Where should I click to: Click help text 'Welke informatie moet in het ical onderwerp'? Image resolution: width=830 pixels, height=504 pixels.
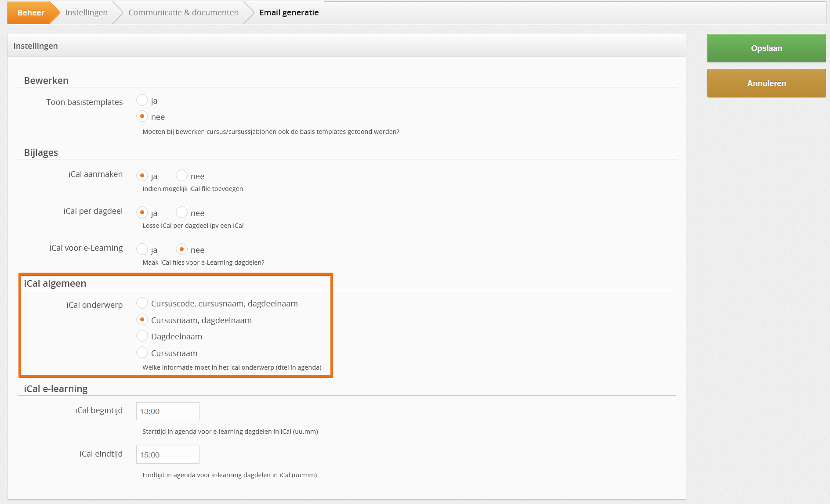coord(232,367)
